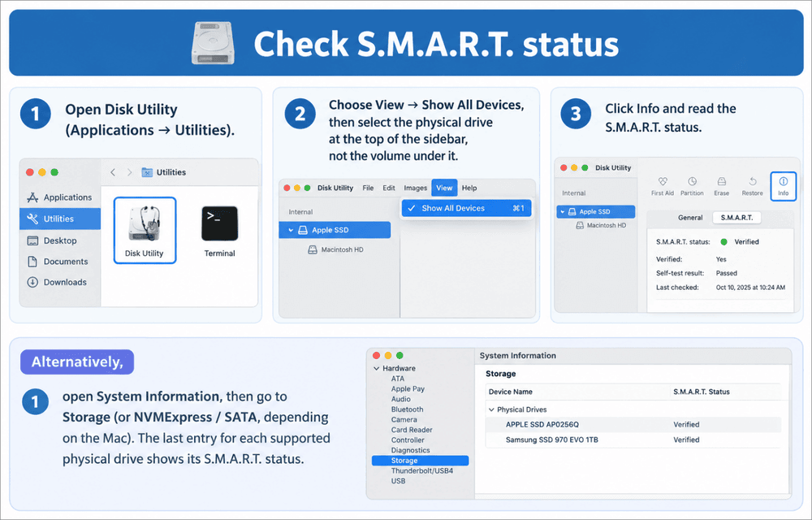Click the Self-test result 'Passed' value

[727, 273]
